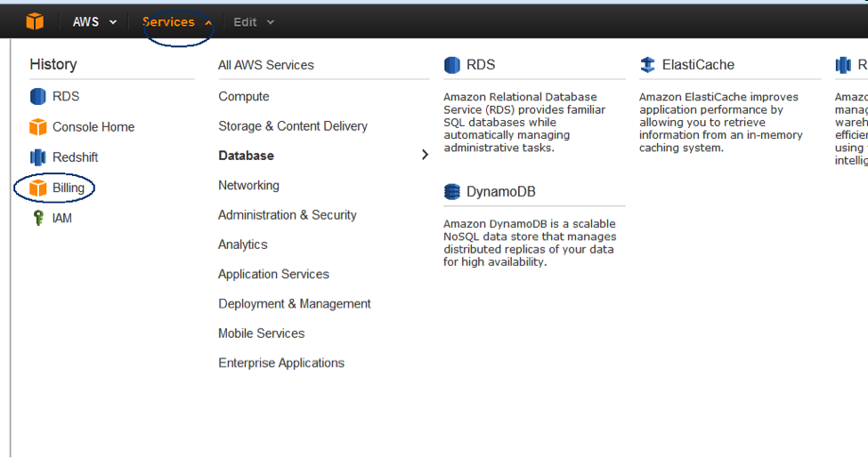
Task: Select the Analytics category
Action: pyautogui.click(x=242, y=245)
